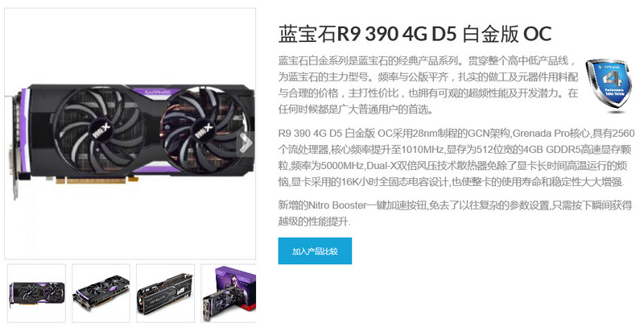Image resolution: width=644 pixels, height=331 pixels.
Task: Click the Sapphire 4 shield badge
Action: [609, 85]
